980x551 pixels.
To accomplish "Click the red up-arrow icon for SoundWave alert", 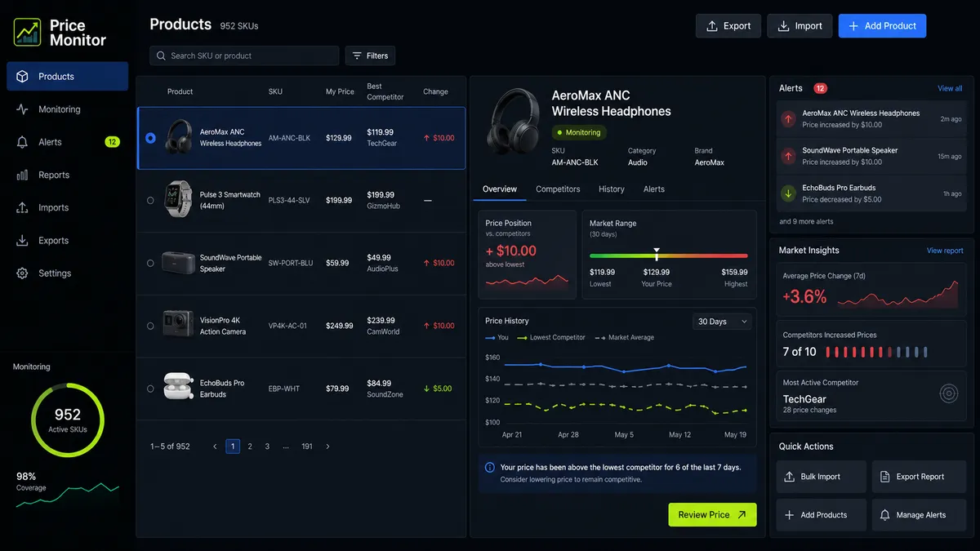I will pos(788,156).
